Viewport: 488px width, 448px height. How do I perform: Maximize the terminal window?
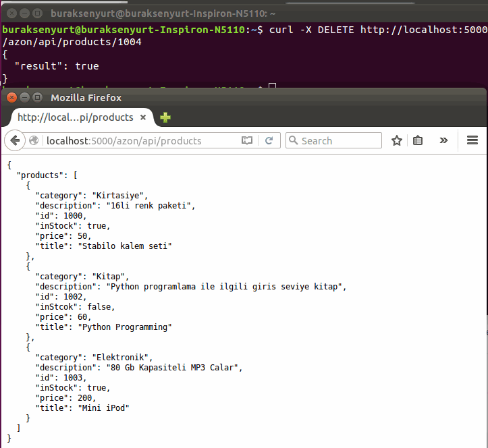[37, 13]
